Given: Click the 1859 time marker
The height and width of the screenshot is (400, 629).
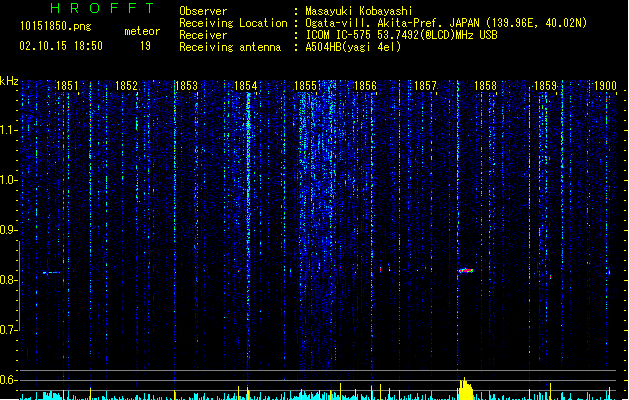Looking at the screenshot, I should point(546,86).
